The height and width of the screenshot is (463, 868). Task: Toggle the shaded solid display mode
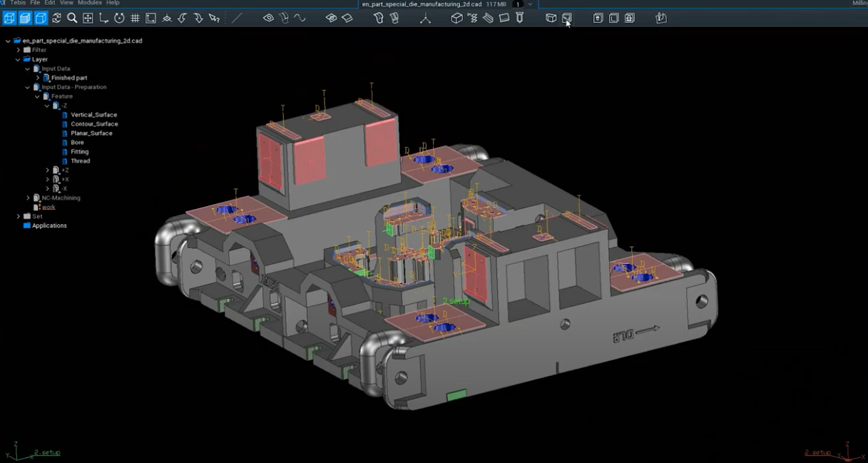pos(25,18)
